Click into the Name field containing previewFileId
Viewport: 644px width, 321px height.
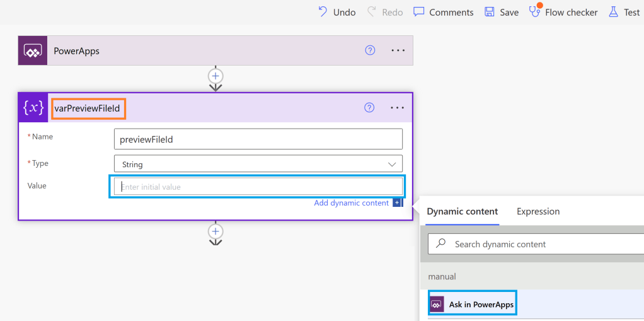pos(258,139)
